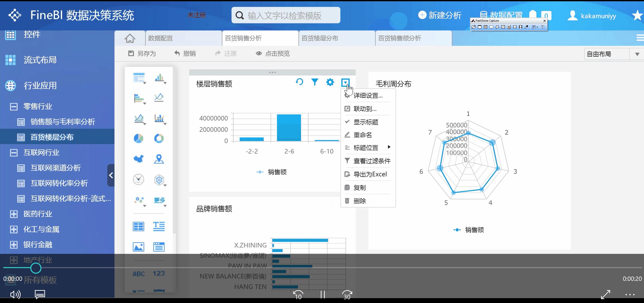
Task: Select the China map chart icon
Action: [x=138, y=159]
